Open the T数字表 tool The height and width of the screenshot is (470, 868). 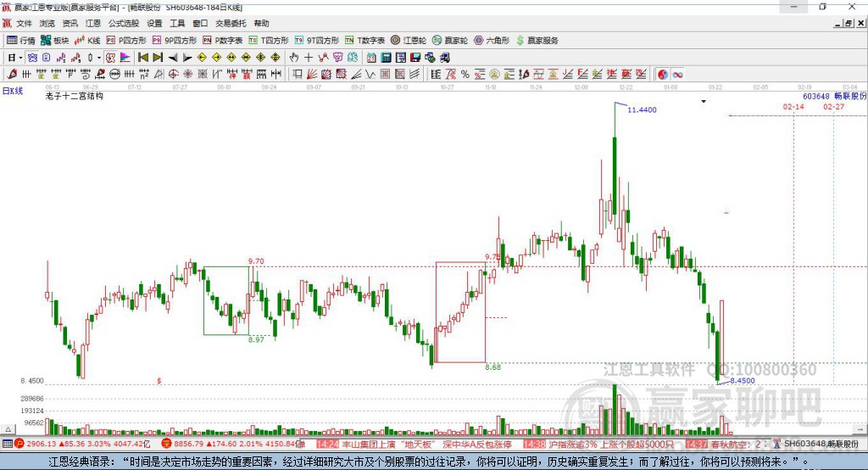(x=364, y=41)
